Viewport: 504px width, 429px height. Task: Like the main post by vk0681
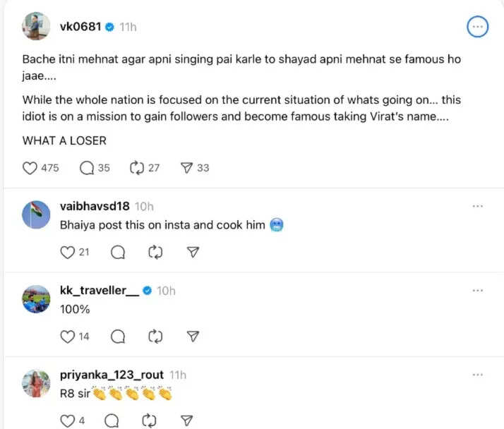click(x=30, y=168)
